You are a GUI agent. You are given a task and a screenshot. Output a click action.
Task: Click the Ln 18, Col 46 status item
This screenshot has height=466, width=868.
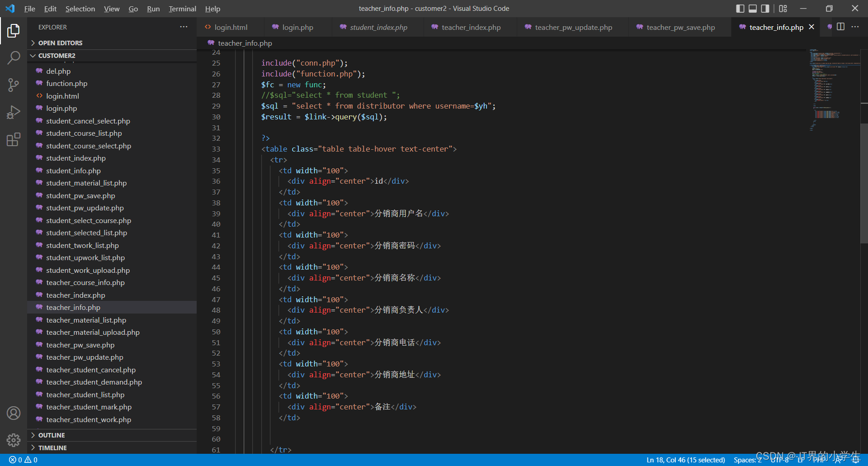pos(685,460)
